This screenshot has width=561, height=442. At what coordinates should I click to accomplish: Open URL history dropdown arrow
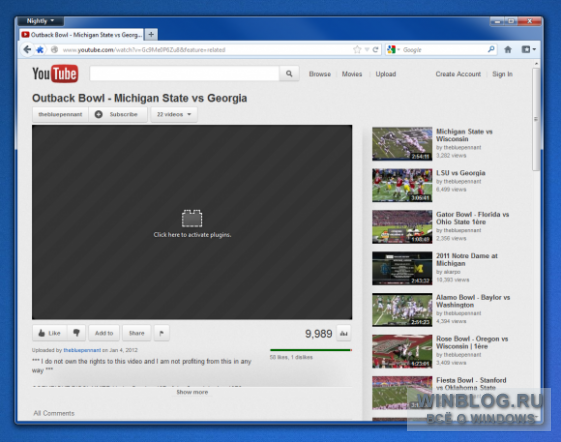click(x=367, y=50)
